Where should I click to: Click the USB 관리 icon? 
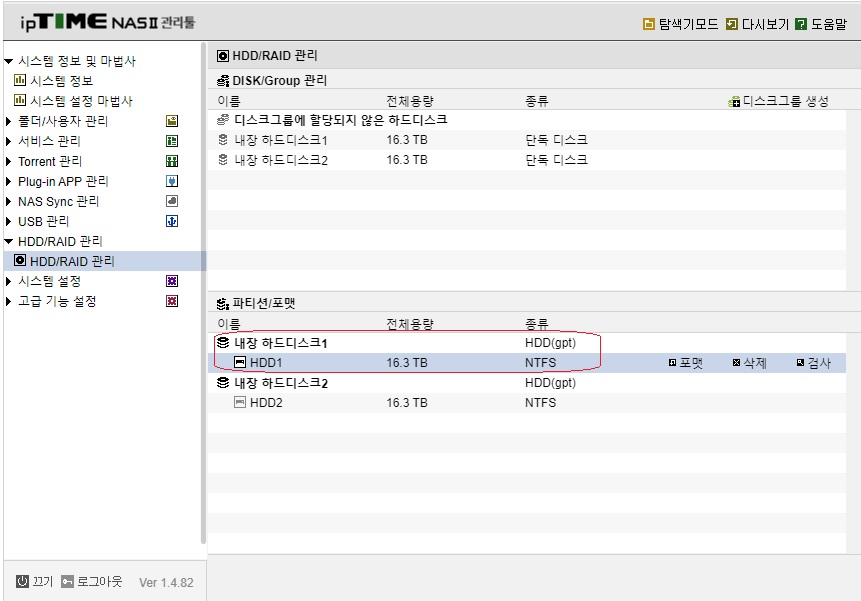tap(172, 221)
